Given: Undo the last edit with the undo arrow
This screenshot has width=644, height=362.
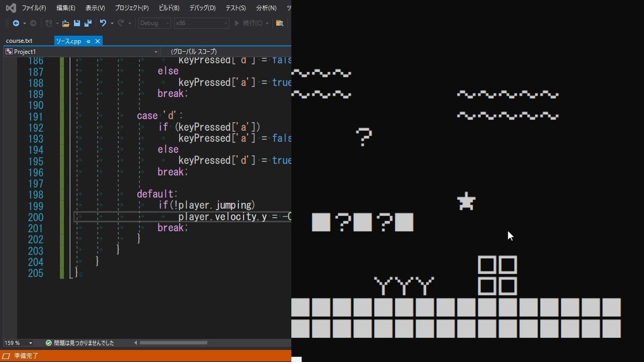Looking at the screenshot, I should [x=103, y=23].
